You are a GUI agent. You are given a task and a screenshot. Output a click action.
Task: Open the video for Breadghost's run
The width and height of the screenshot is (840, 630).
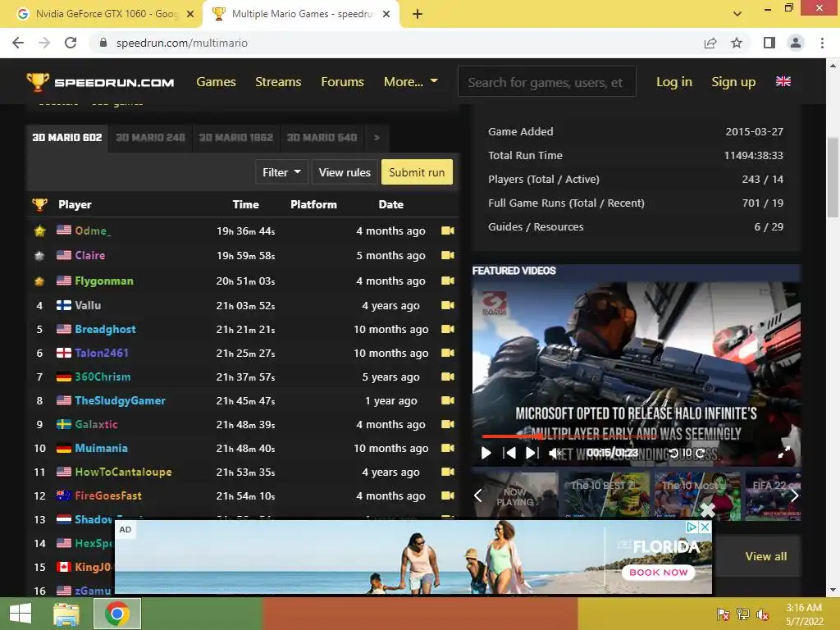coord(448,329)
